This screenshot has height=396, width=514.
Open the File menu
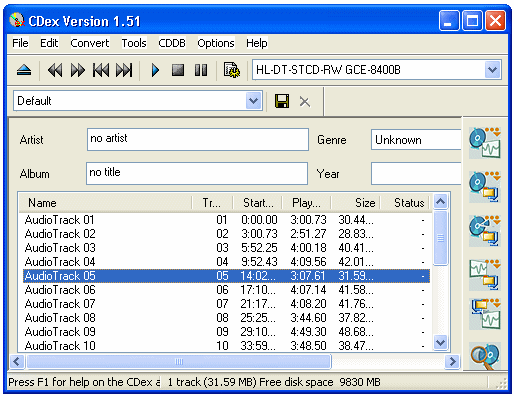click(20, 43)
